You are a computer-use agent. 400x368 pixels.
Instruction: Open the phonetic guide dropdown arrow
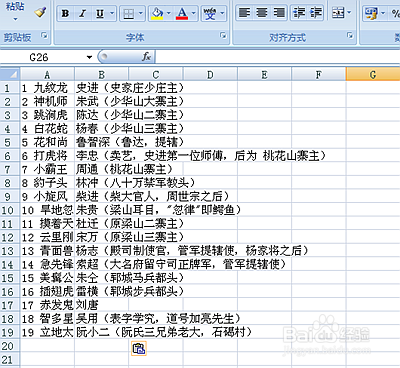point(222,14)
